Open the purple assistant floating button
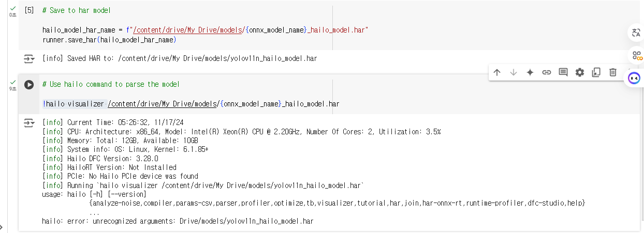The image size is (644, 233). coord(634,78)
